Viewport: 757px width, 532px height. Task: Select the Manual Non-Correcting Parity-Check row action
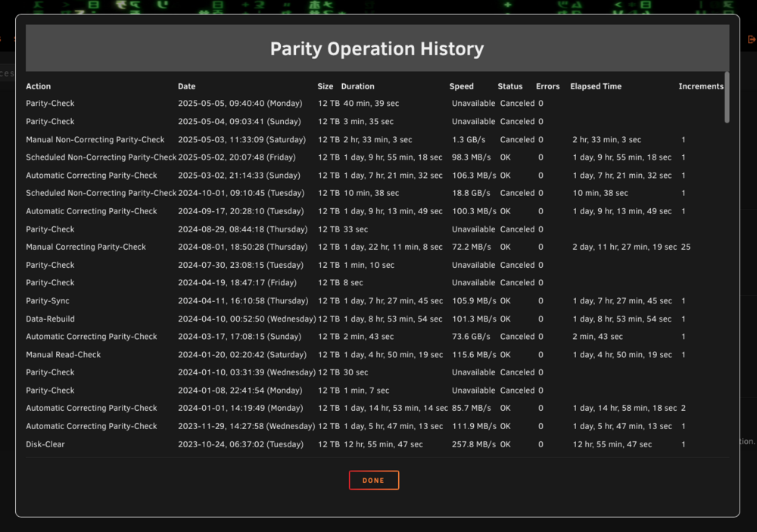95,139
